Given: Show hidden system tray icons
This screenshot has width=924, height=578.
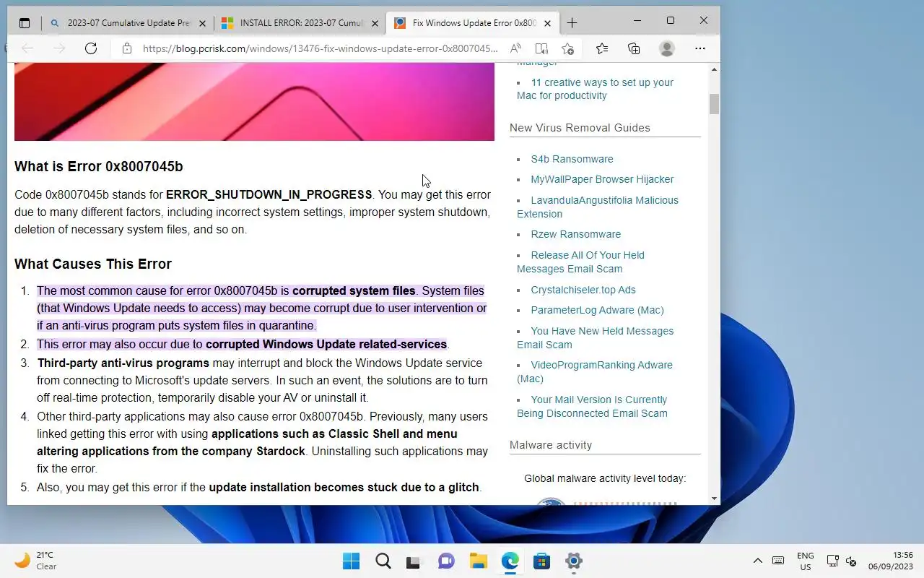Looking at the screenshot, I should tap(757, 561).
